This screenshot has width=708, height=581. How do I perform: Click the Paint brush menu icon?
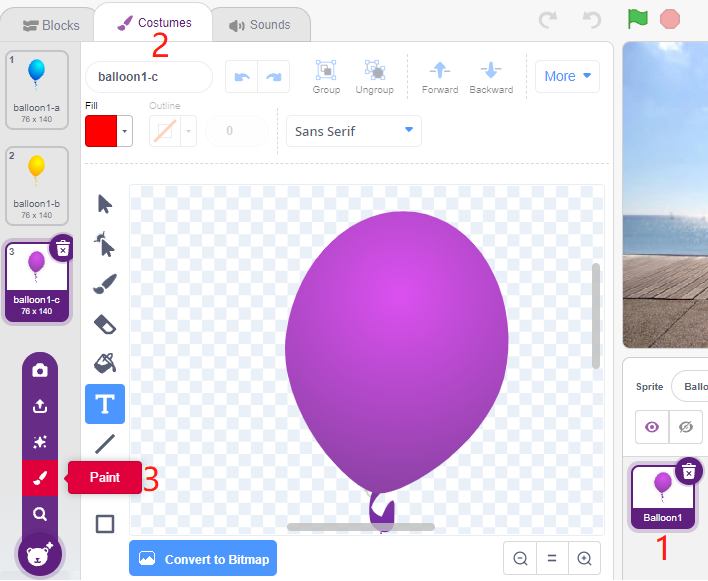coord(40,478)
